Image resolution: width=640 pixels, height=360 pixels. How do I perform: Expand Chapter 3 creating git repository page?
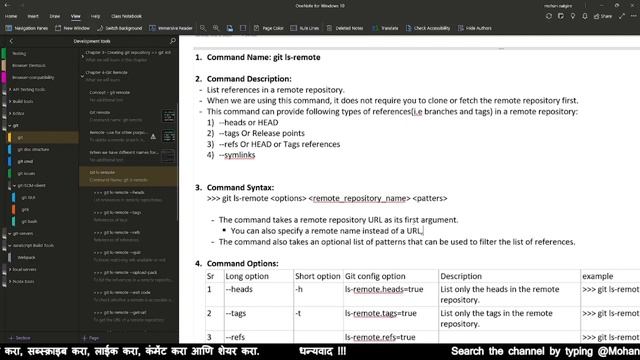click(x=83, y=56)
